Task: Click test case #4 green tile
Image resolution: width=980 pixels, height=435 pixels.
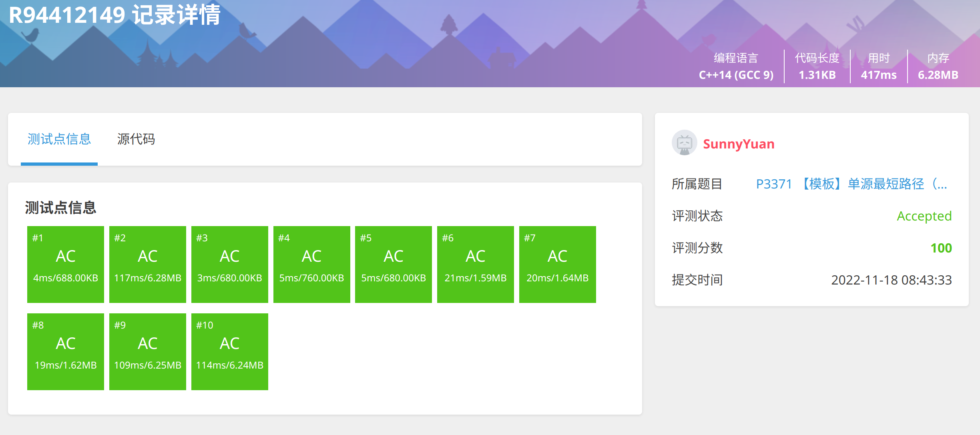Action: click(311, 264)
